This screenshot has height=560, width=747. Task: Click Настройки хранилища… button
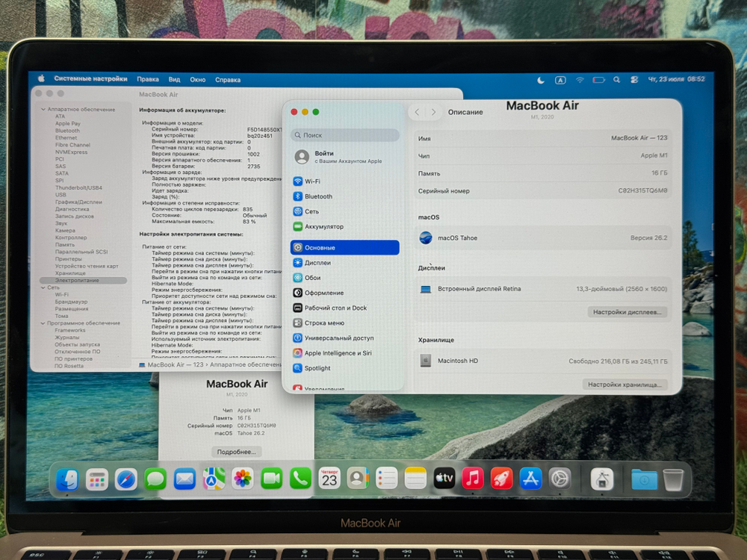[624, 385]
